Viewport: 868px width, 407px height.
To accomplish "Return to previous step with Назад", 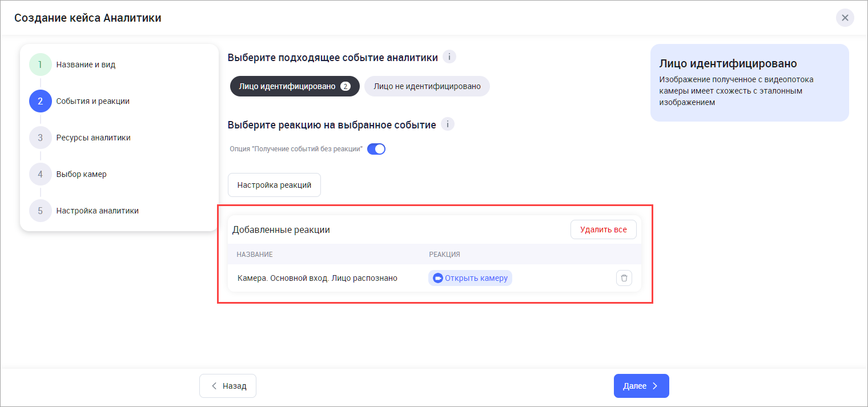I will click(228, 386).
